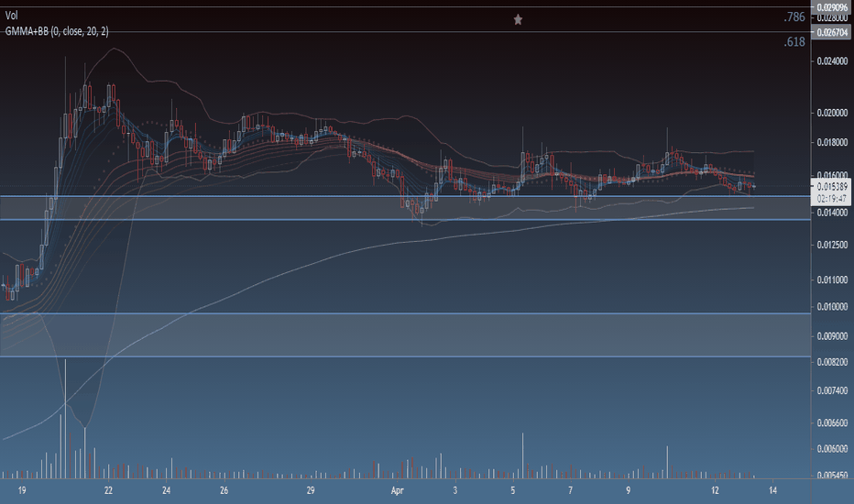Select the Vol indicator label
The width and height of the screenshot is (854, 504).
coord(11,16)
